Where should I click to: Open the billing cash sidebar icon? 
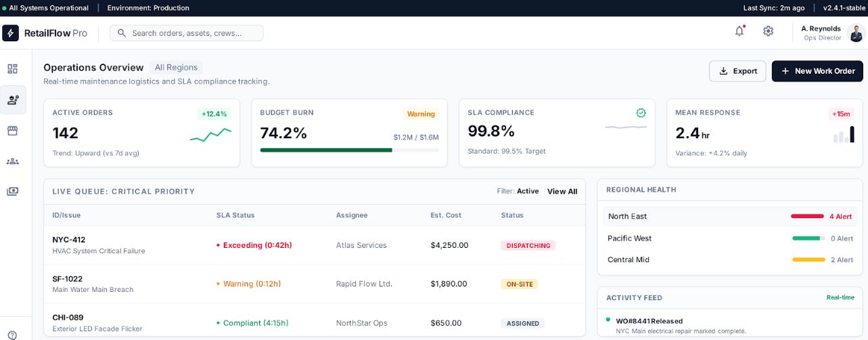(x=13, y=191)
